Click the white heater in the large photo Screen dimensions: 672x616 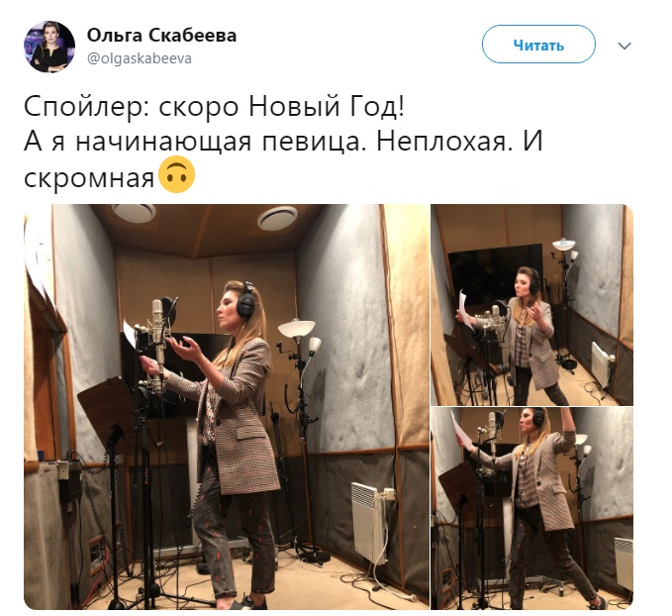pos(369,523)
